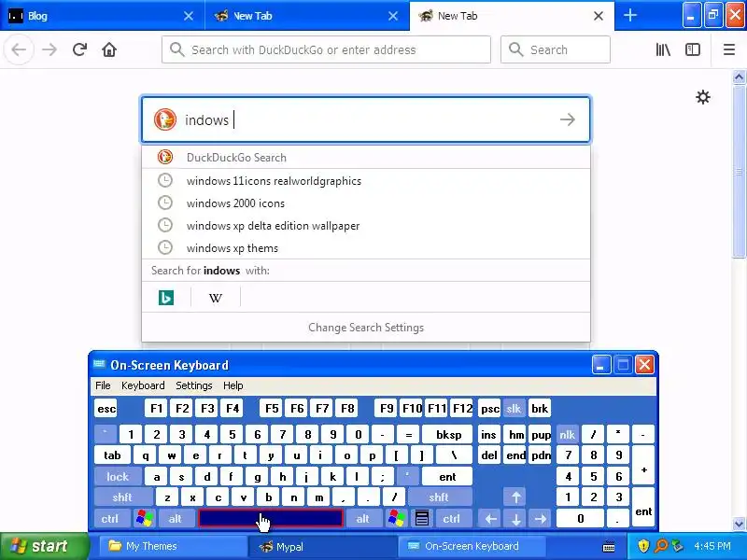Close the active New Tab

point(599,16)
